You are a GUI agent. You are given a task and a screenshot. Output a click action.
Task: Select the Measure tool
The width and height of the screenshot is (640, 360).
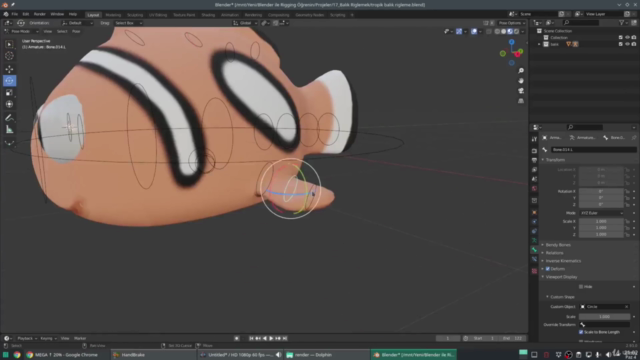tap(9, 130)
